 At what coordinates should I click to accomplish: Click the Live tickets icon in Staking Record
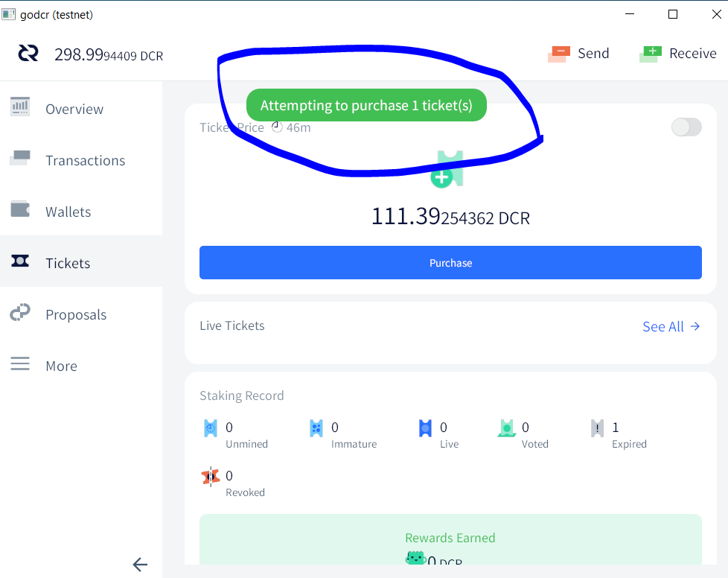coord(425,428)
